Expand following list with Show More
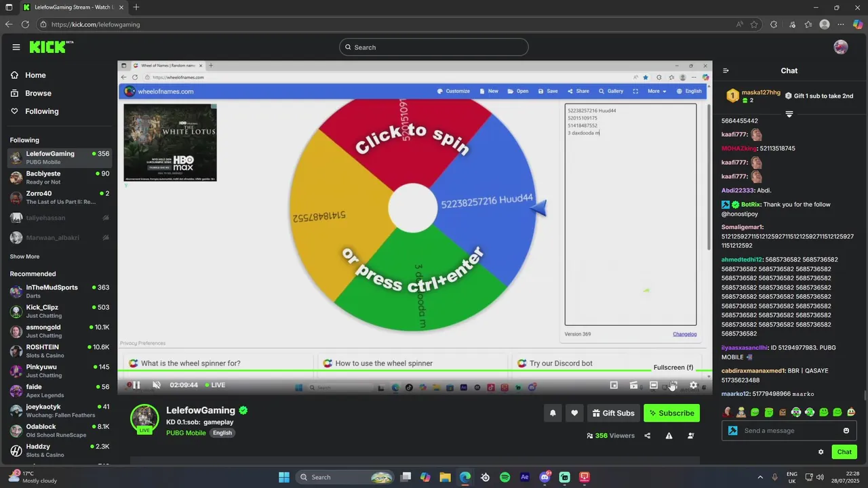This screenshot has height=488, width=868. (24, 256)
